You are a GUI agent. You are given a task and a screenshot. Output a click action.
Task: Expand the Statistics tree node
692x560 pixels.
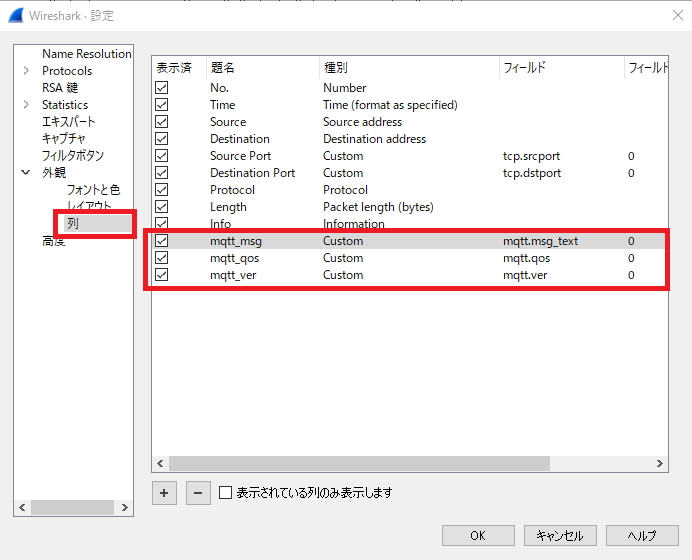26,105
